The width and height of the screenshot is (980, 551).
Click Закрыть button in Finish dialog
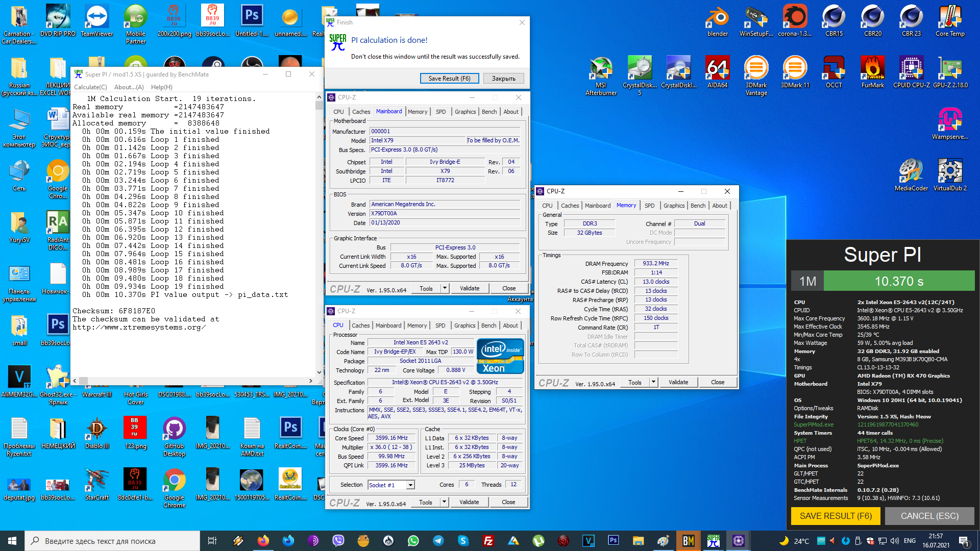[503, 79]
